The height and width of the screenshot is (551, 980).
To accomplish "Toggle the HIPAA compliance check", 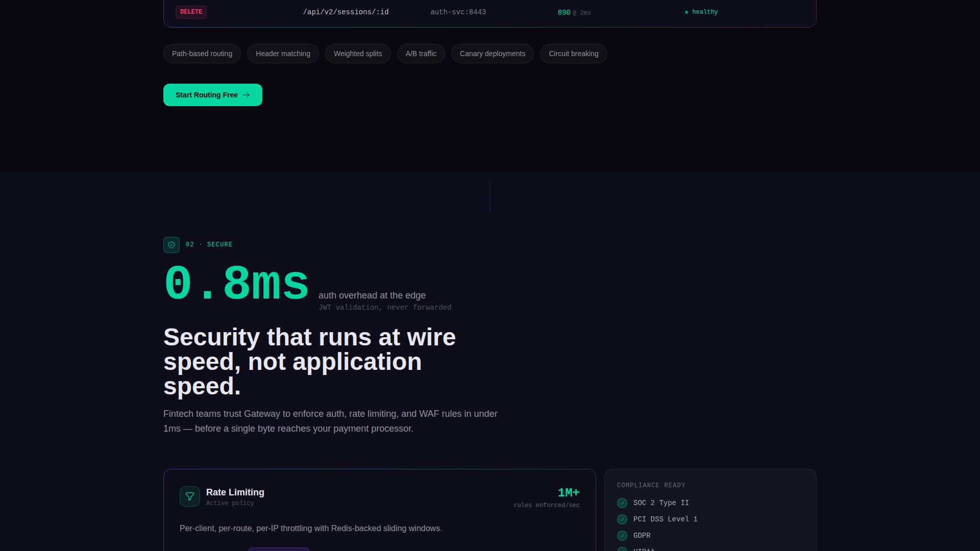I will click(622, 549).
